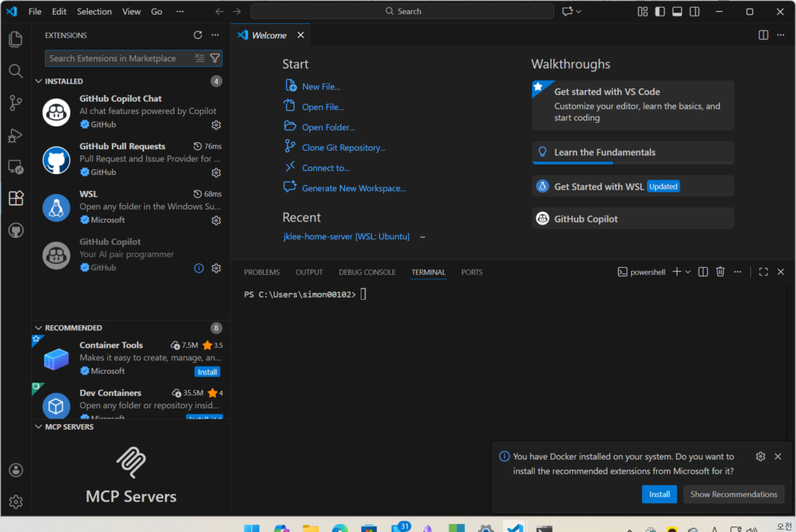Toggle the primary side bar layout button
Viewport: 796px width, 532px height.
pos(660,12)
